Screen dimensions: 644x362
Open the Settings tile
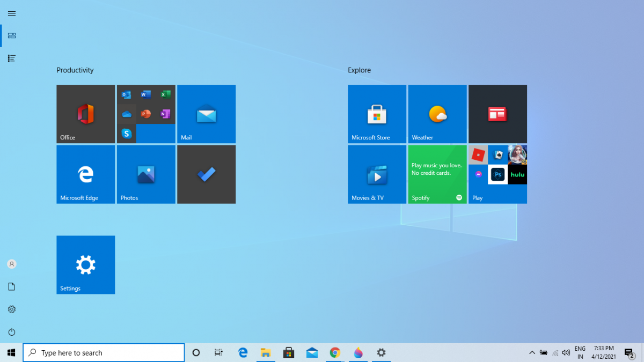point(85,265)
